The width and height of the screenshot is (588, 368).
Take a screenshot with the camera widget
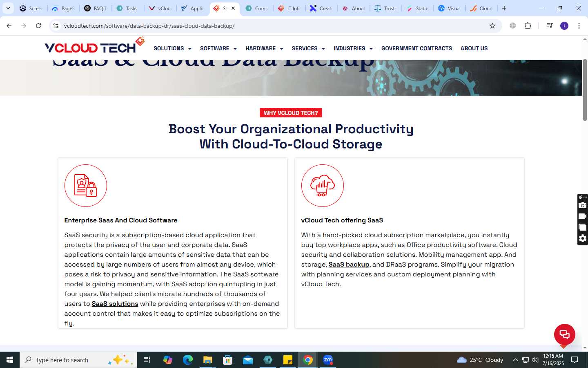583,205
